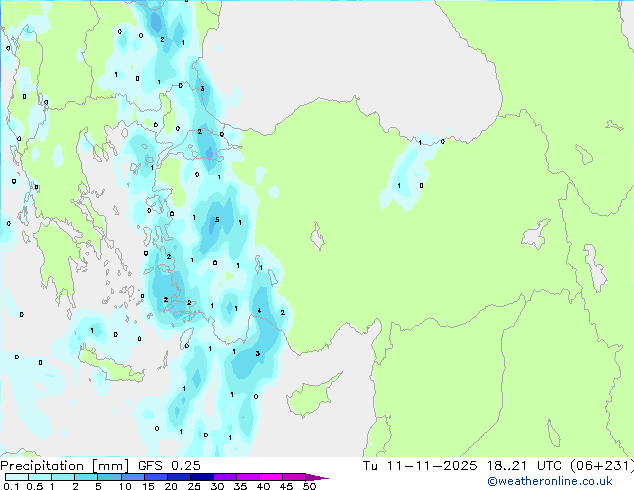This screenshot has height=490, width=634.
Task: Select the 30–35 mm purple legend swatch
Action: (x=225, y=477)
